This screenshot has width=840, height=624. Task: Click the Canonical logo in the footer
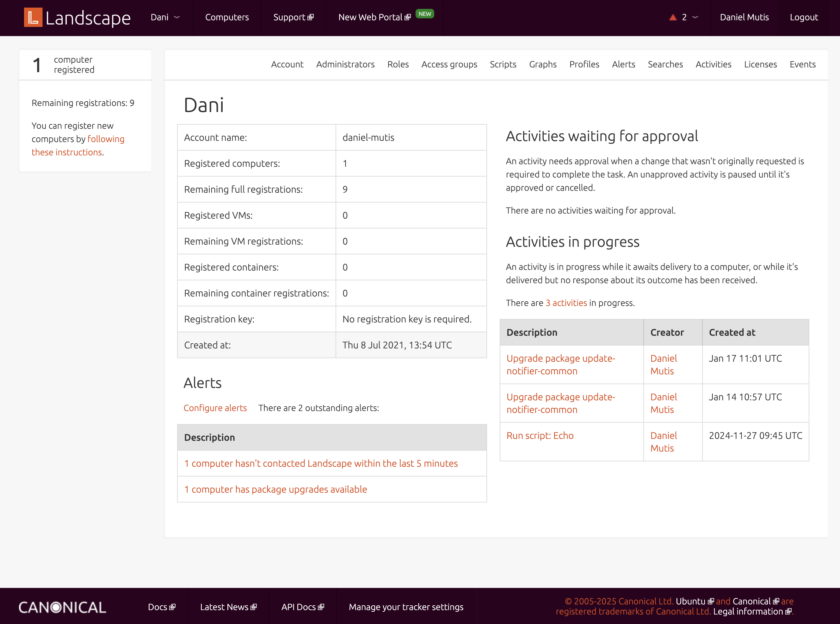(62, 607)
